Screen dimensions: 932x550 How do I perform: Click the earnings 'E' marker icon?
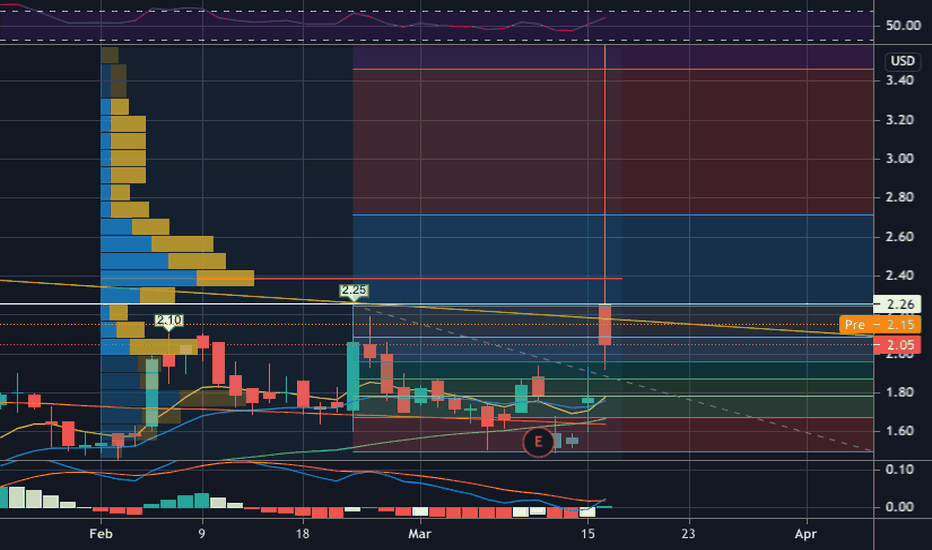pyautogui.click(x=538, y=442)
